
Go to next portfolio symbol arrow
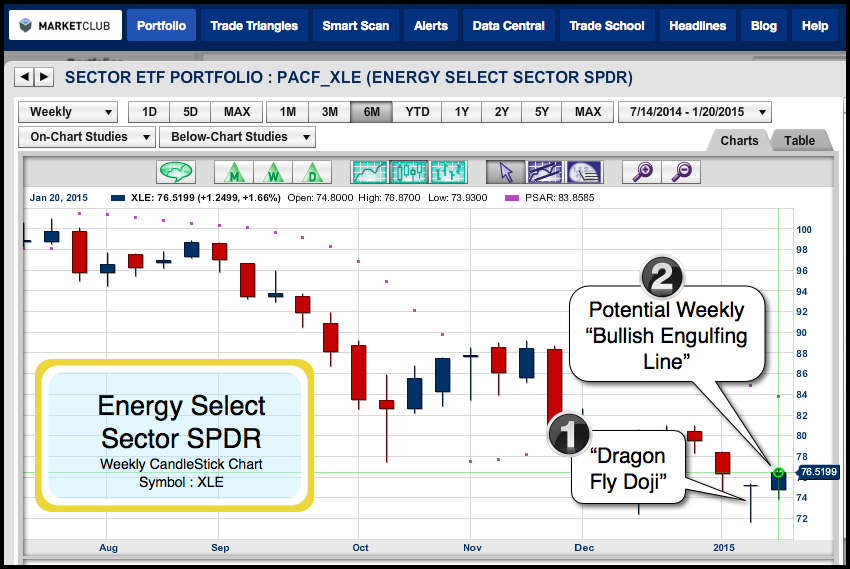coord(46,76)
